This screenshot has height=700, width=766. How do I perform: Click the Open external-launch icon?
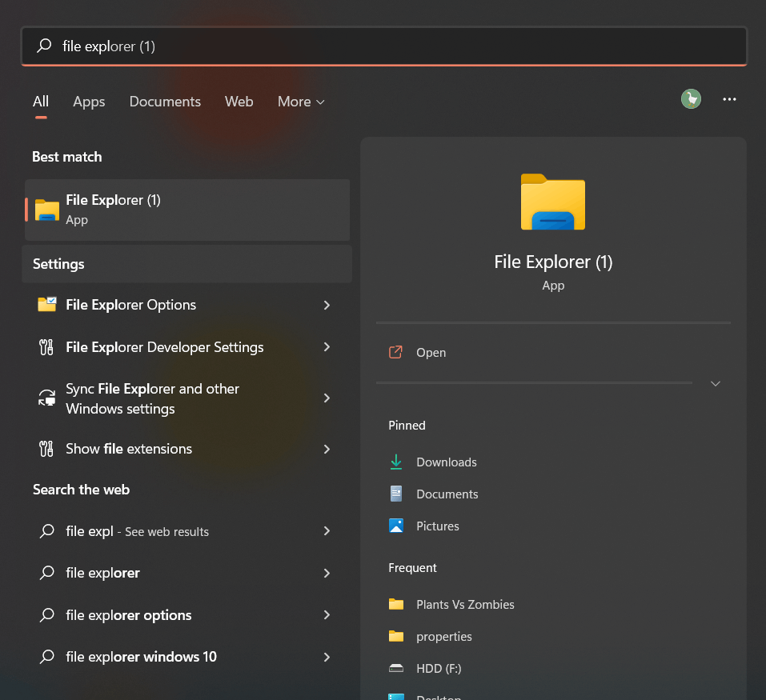coord(395,352)
